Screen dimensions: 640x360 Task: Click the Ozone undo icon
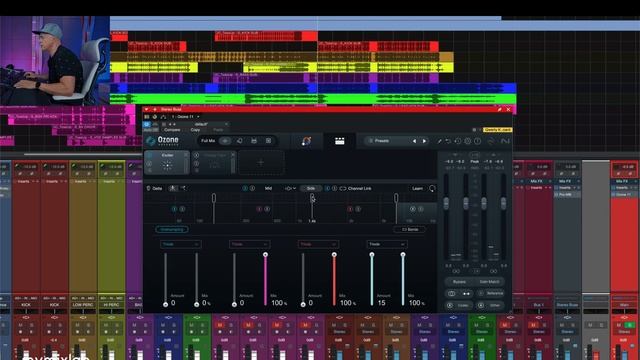point(448,141)
